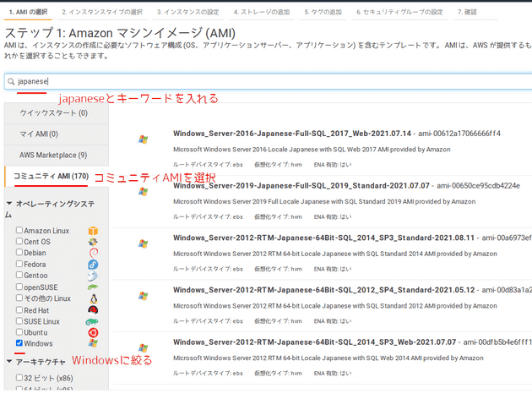The width and height of the screenshot is (532, 399).
Task: Open Windows_Server-2012-RTM SQL_2014_SP3_Standard AMI title
Action: (323, 238)
